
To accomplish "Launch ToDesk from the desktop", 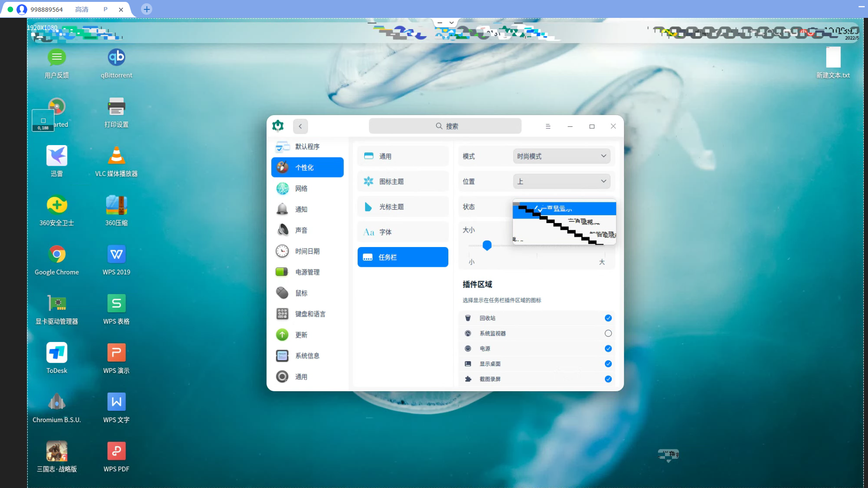I will [56, 359].
